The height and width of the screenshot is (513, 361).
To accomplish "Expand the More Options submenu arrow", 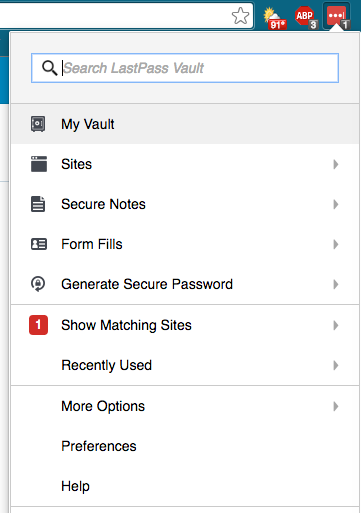I will 336,406.
